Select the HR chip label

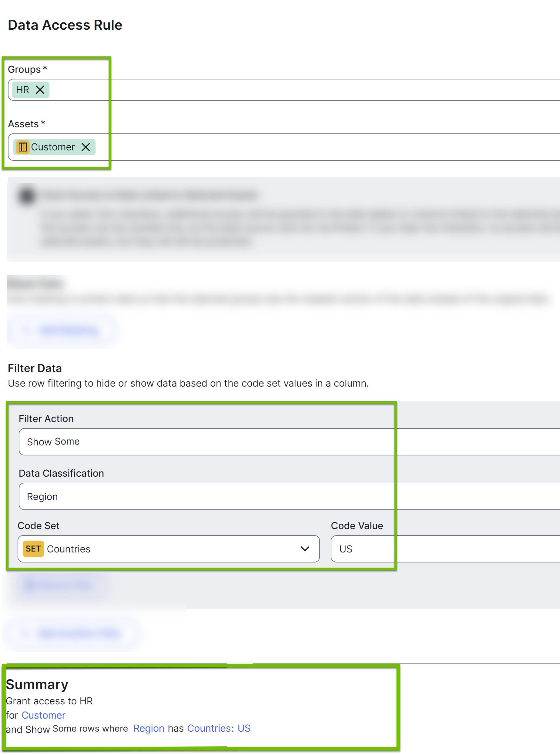pos(22,90)
